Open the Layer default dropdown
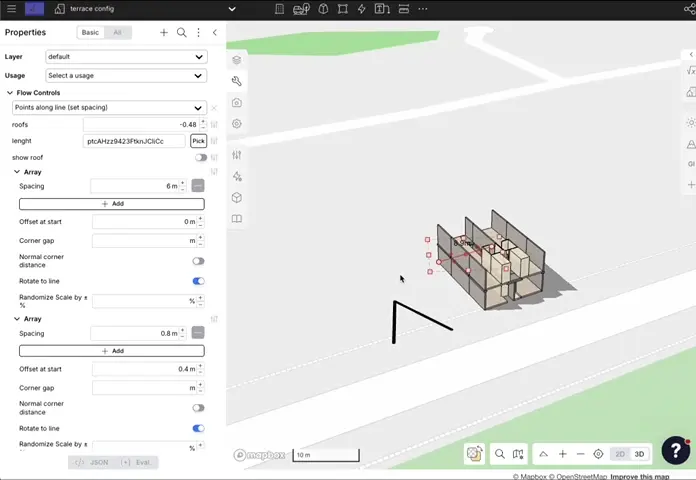The height and width of the screenshot is (480, 696). pos(126,57)
